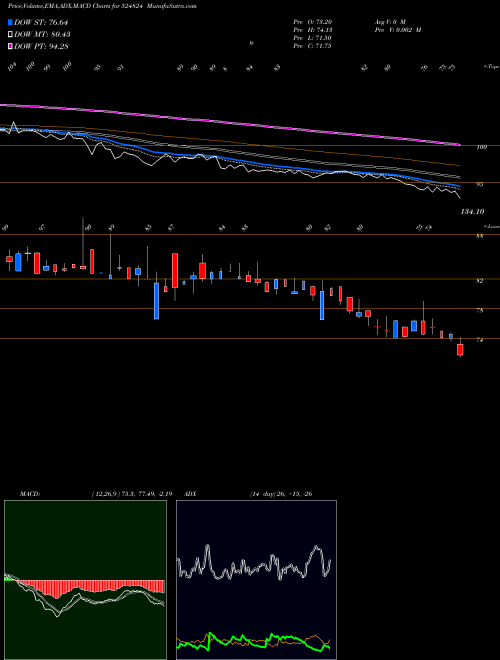
Task: Open the MACD histogram chart panel
Action: 85,580
